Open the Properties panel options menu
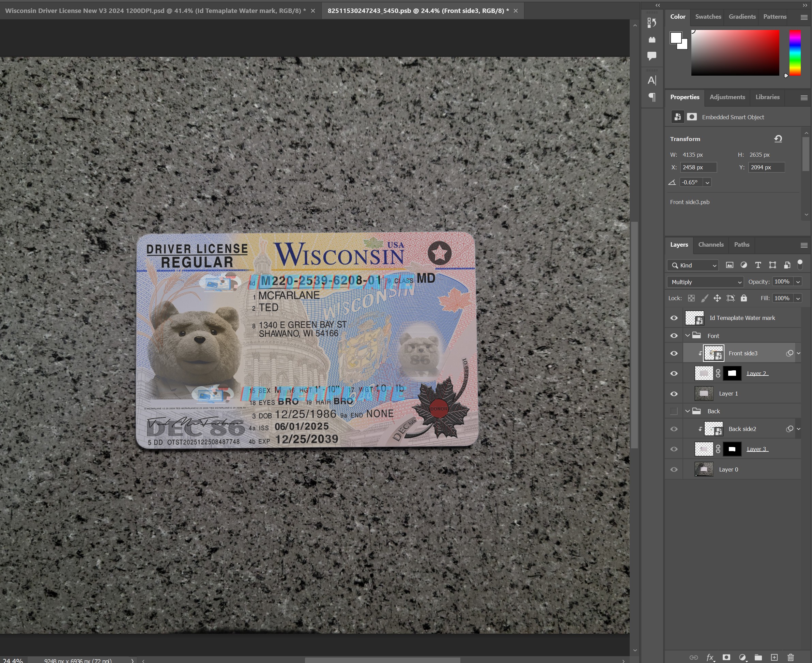 click(803, 98)
